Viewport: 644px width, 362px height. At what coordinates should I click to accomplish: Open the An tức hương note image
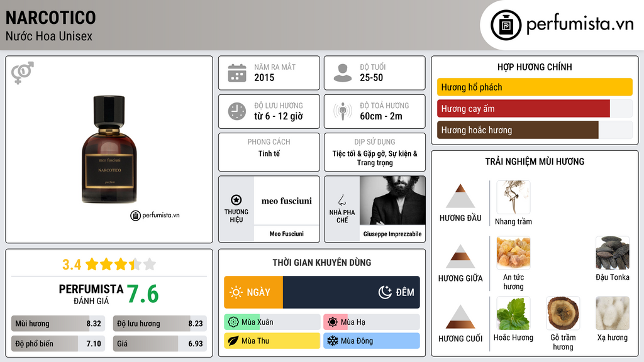tap(513, 253)
